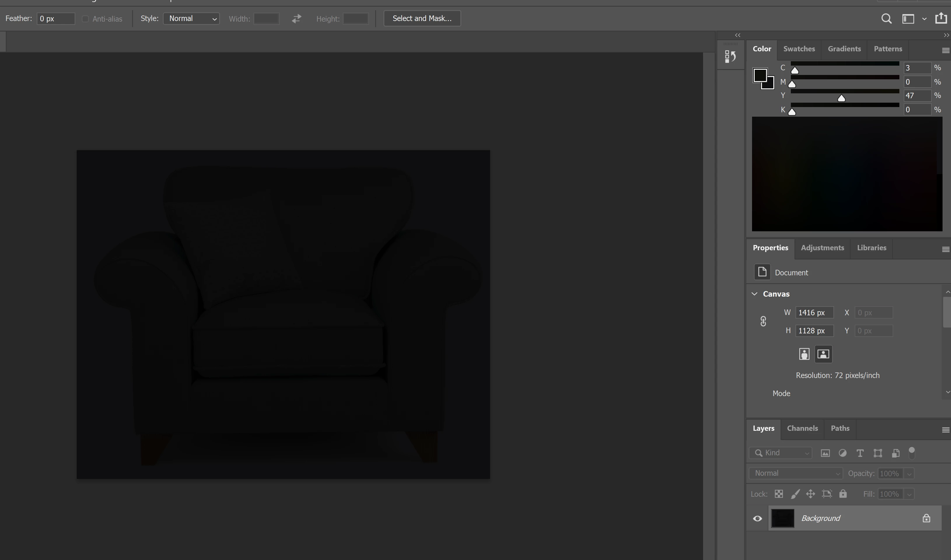This screenshot has width=951, height=560.
Task: Filter layers by type layers icon
Action: tap(860, 453)
